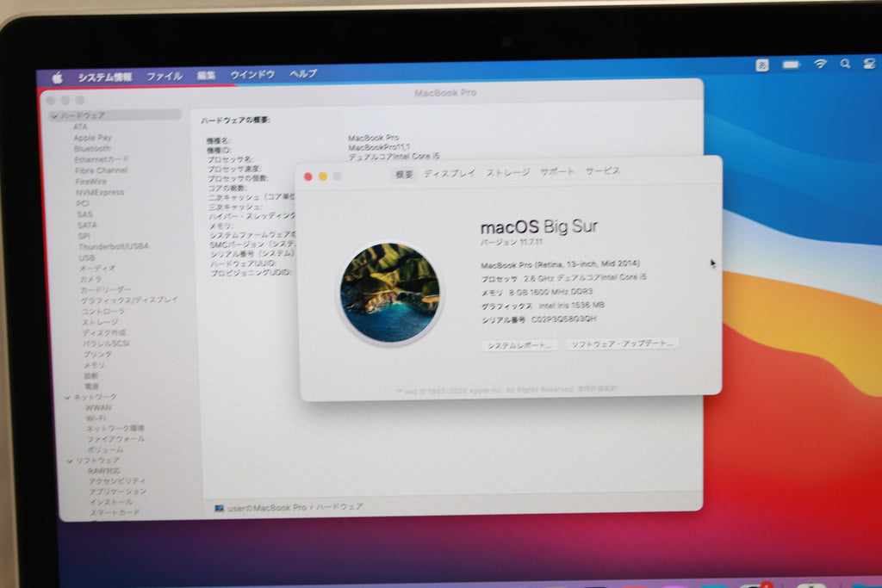The height and width of the screenshot is (588, 882).
Task: Select Ethernetカード in the sidebar
Action: (x=102, y=159)
